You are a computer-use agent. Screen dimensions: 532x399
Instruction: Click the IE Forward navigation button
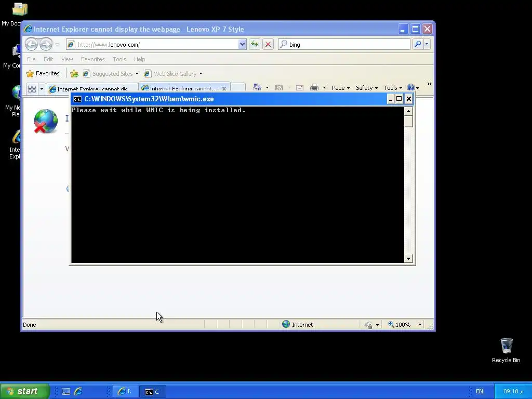(x=46, y=44)
